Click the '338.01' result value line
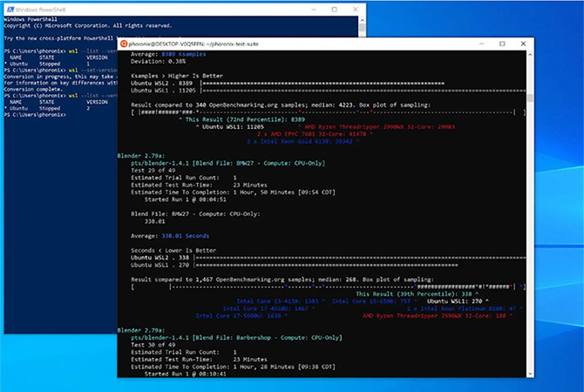The image size is (584, 392). point(154,221)
